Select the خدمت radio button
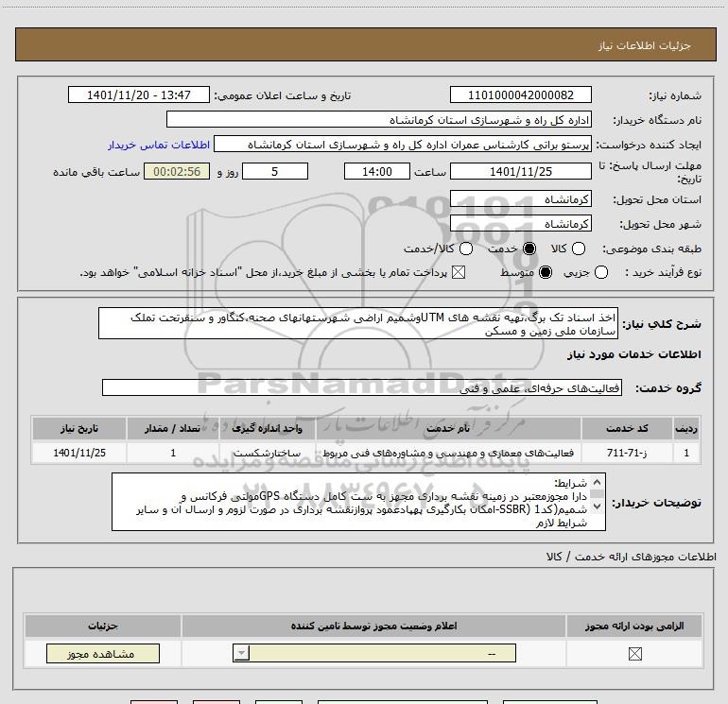The width and height of the screenshot is (728, 704). [x=529, y=249]
